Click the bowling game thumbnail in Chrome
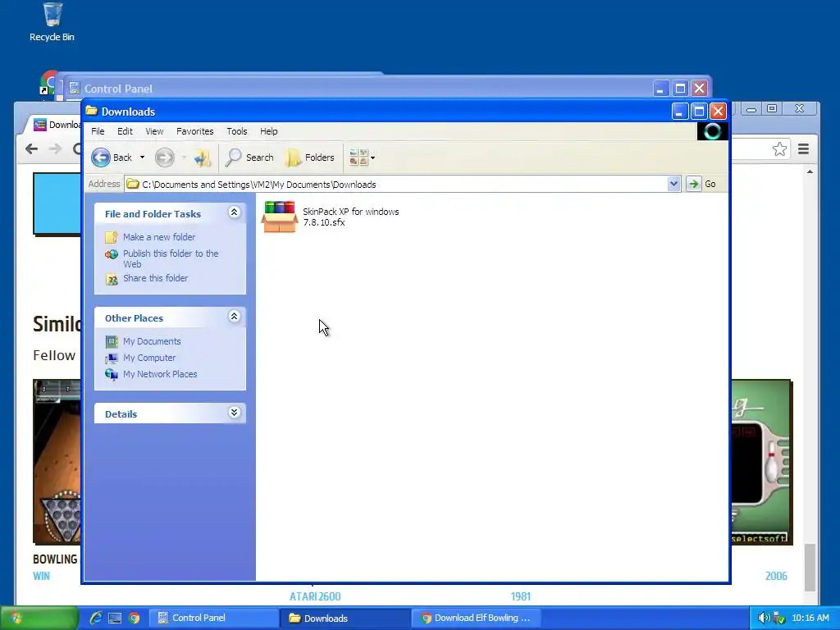 click(x=57, y=462)
